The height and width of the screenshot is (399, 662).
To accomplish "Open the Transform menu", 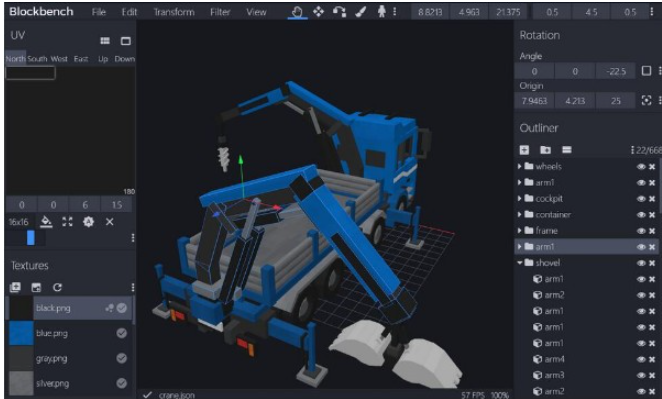I will tap(174, 12).
